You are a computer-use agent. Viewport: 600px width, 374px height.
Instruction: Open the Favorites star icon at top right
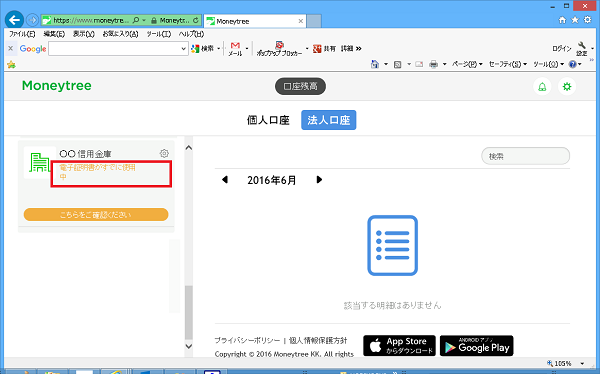575,20
